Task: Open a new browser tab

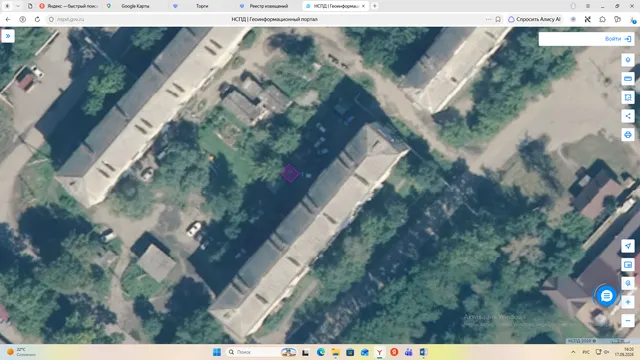Action: [375, 6]
